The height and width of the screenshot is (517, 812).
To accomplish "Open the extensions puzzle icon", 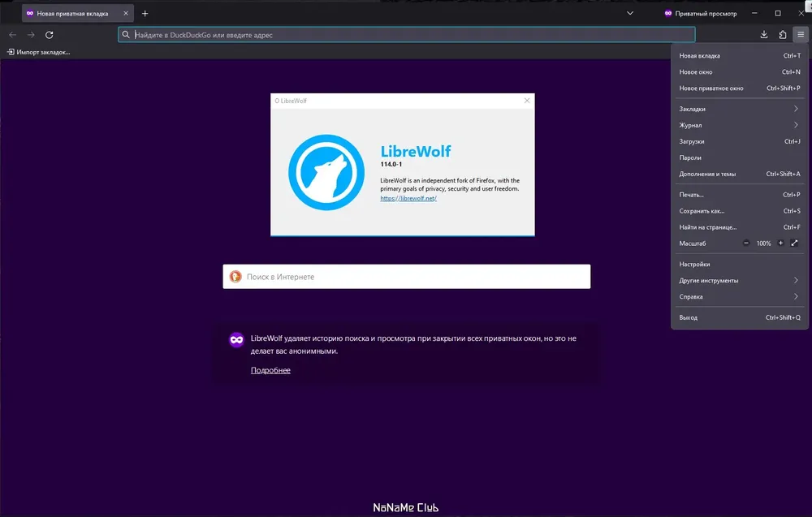I will pos(783,35).
